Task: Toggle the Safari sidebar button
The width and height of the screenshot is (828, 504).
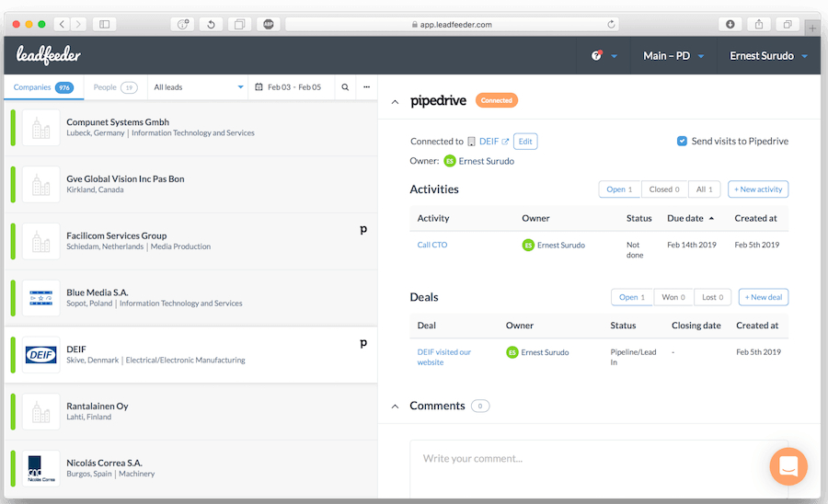Action: click(x=105, y=24)
